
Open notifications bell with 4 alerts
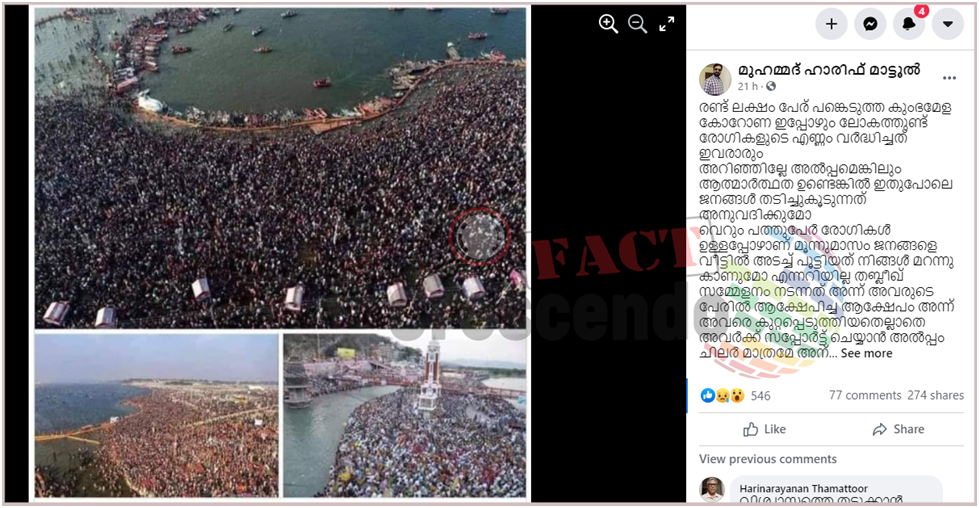pos(909,24)
